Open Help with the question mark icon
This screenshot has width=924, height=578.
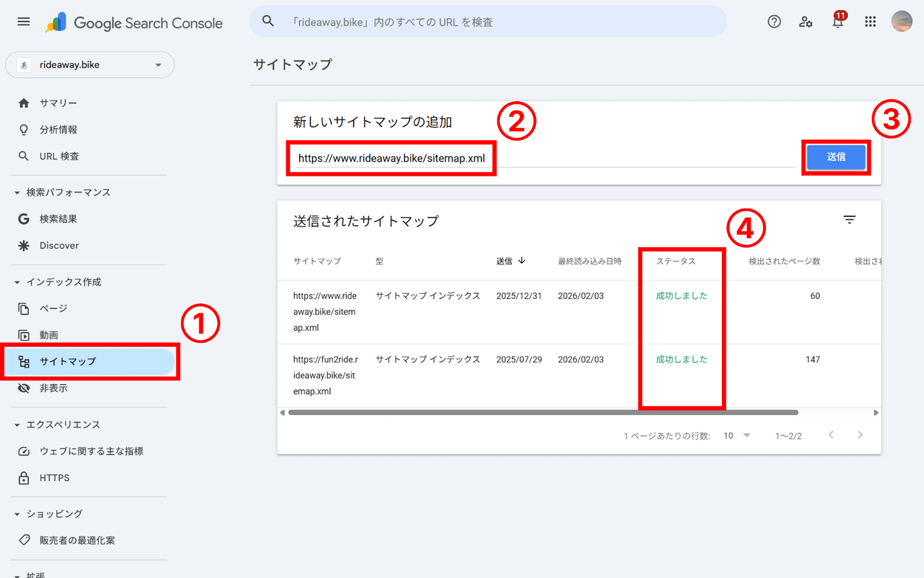click(x=773, y=21)
